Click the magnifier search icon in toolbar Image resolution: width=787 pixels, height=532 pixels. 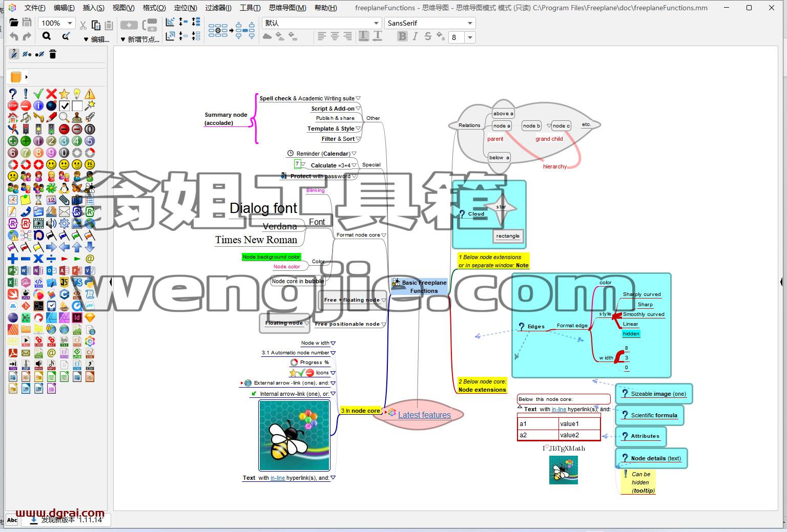click(x=47, y=36)
